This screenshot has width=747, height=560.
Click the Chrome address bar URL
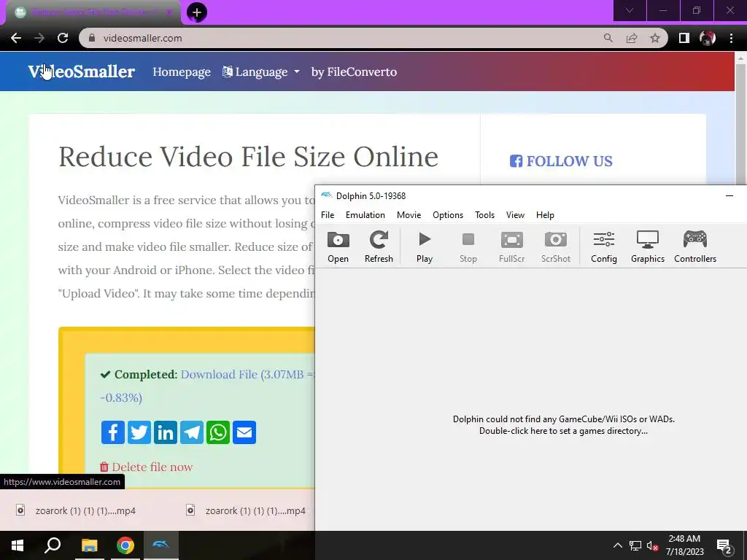click(142, 38)
